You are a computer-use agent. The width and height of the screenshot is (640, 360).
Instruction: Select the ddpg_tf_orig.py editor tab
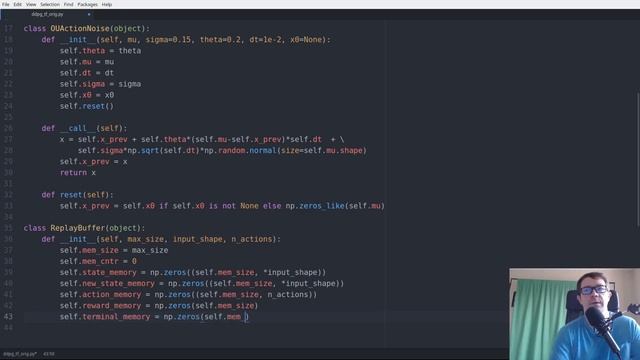point(47,14)
